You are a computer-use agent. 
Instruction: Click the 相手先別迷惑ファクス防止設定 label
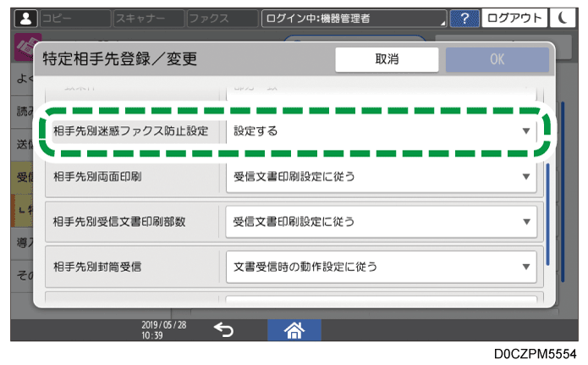(x=130, y=131)
